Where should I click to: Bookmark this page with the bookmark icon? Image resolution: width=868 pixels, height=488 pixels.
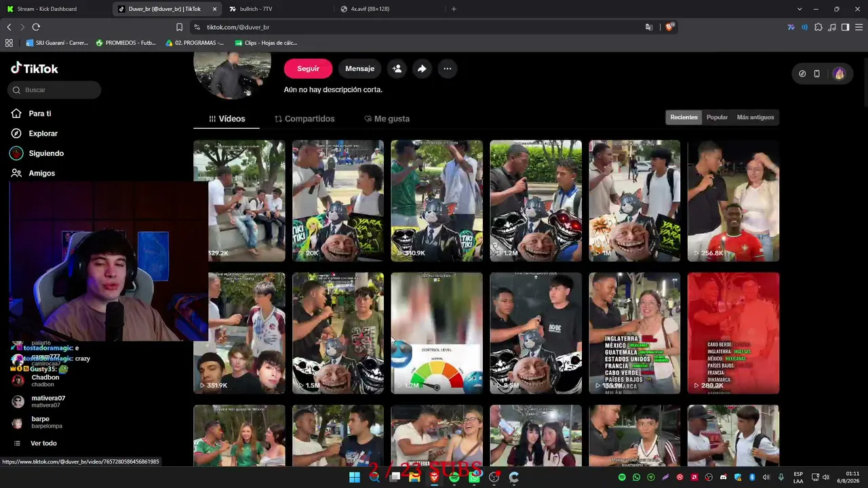tap(179, 27)
